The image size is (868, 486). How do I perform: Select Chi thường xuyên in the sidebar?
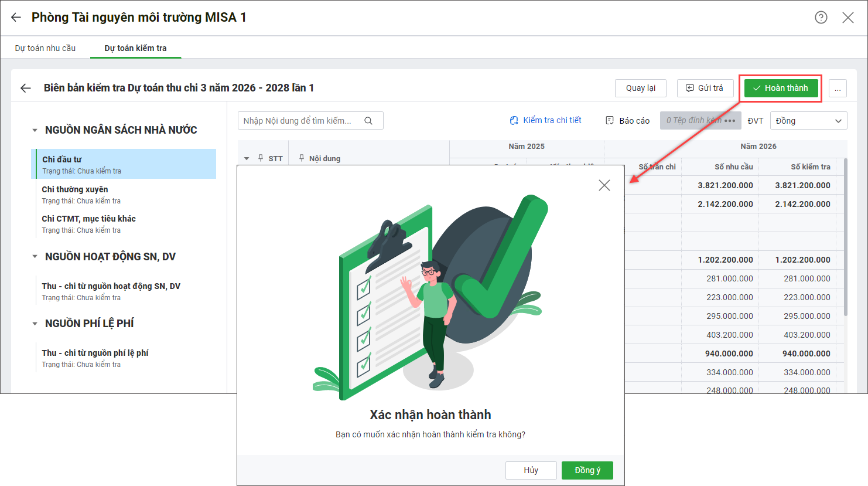75,189
